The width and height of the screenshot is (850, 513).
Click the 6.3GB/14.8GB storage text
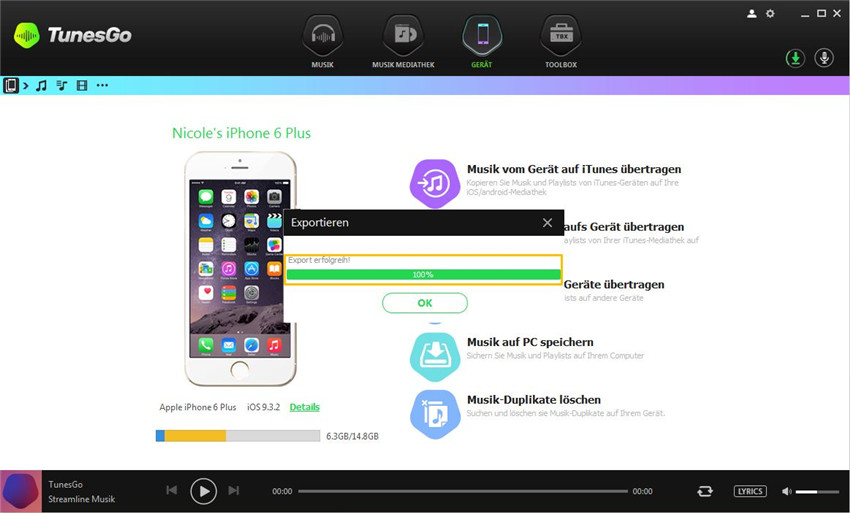click(352, 436)
